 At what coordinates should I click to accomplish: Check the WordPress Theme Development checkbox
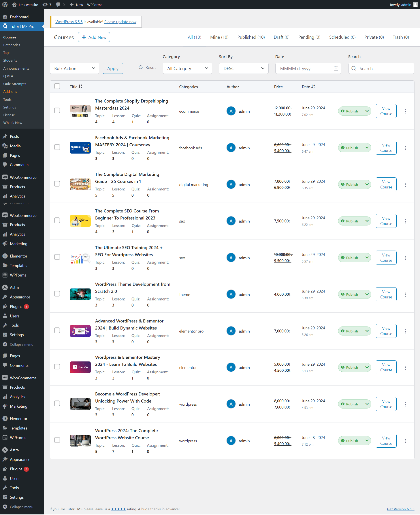click(x=57, y=294)
